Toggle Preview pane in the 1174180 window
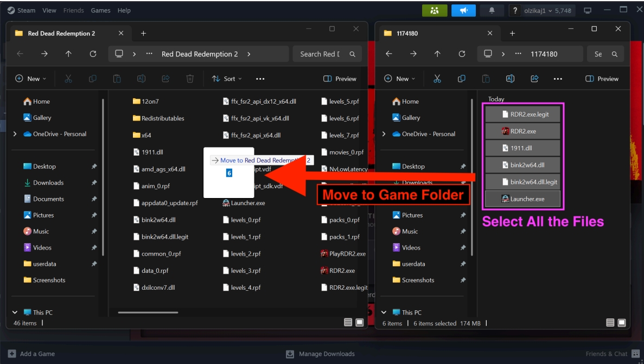644x364 pixels. point(602,79)
